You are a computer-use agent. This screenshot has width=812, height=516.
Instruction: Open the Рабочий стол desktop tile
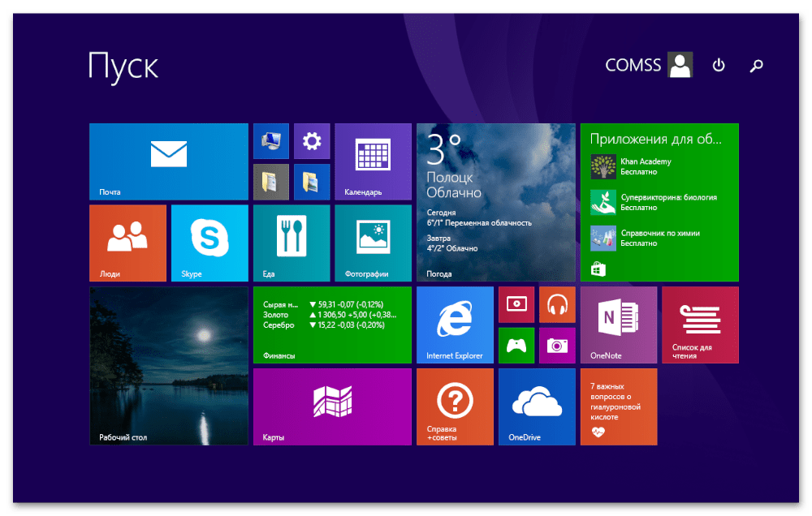(168, 366)
